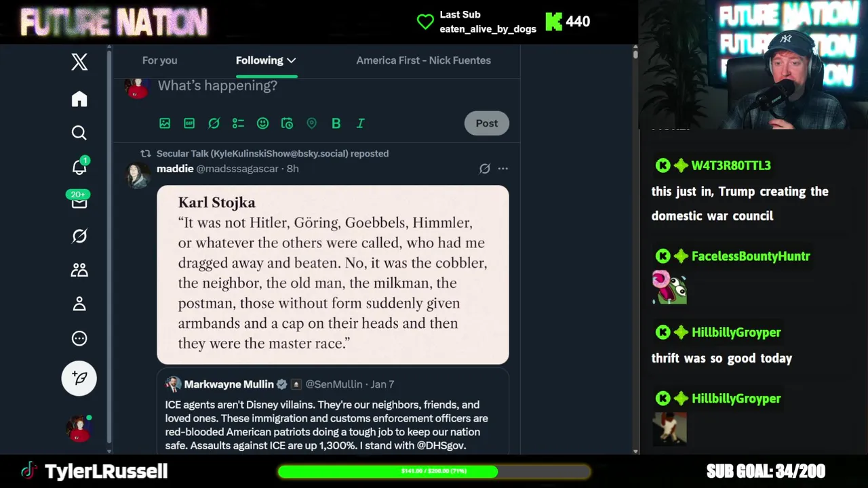The width and height of the screenshot is (868, 488).
Task: Toggle italic formatting in composer
Action: (360, 123)
